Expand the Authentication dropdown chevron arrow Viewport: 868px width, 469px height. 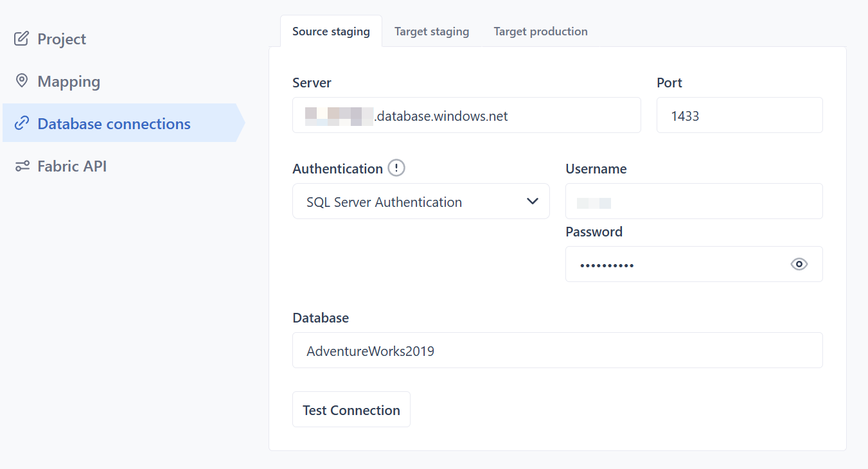[x=532, y=202]
